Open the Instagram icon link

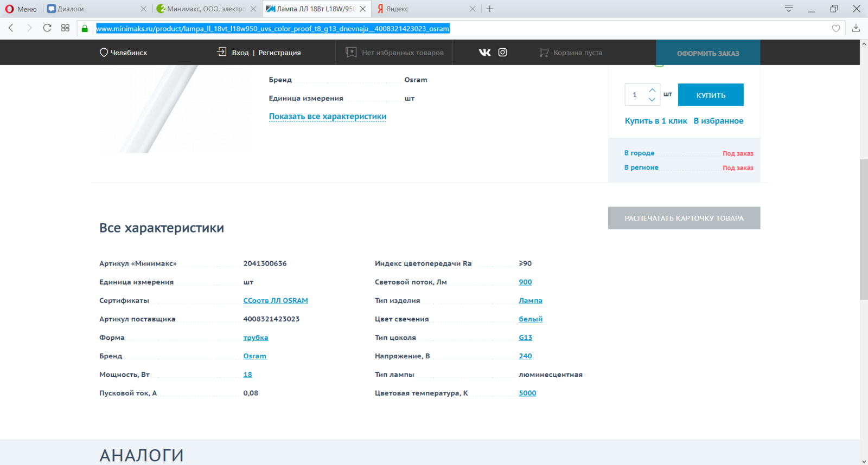[502, 53]
